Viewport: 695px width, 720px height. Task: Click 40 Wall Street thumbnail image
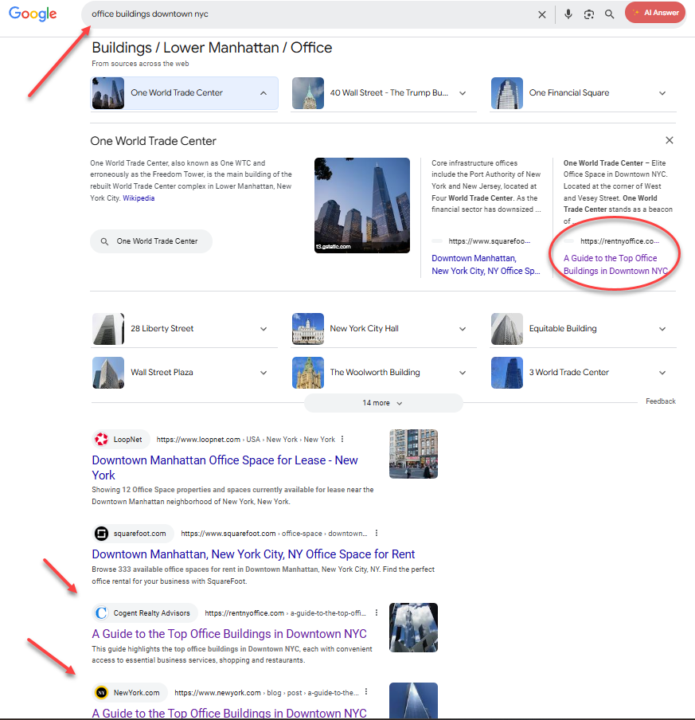(308, 93)
